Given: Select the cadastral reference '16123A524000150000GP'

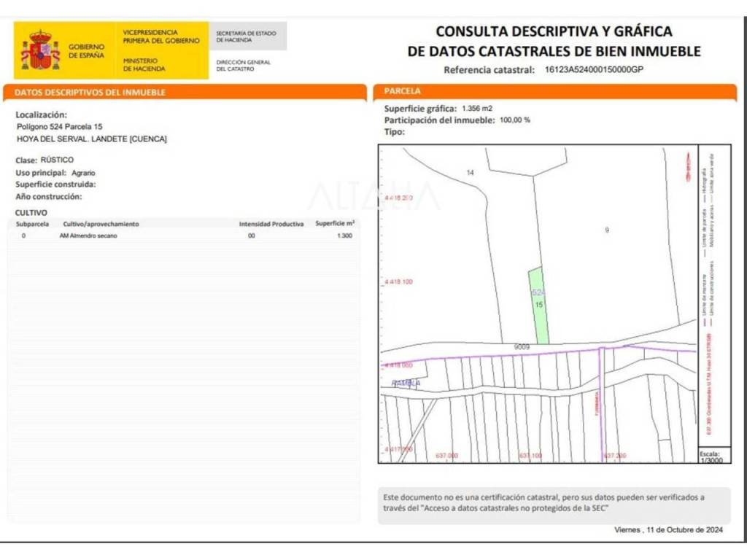Looking at the screenshot, I should 594,69.
